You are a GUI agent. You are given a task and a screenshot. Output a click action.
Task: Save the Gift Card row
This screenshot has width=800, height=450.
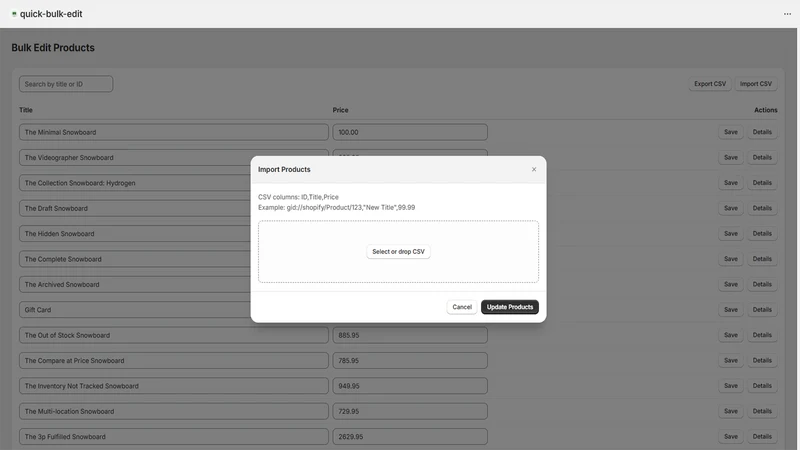[731, 310]
